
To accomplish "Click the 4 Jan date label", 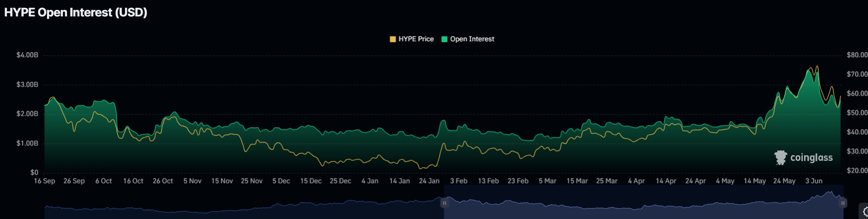I will click(370, 181).
